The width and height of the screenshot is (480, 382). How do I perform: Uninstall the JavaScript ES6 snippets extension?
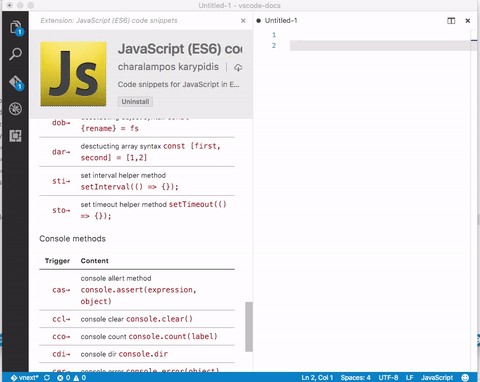[135, 101]
